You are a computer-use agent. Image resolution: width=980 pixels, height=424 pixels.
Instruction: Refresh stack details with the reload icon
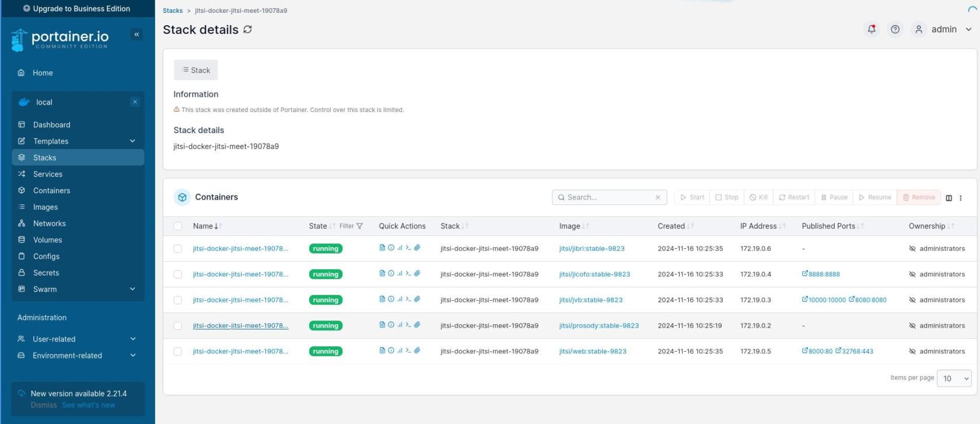(248, 30)
